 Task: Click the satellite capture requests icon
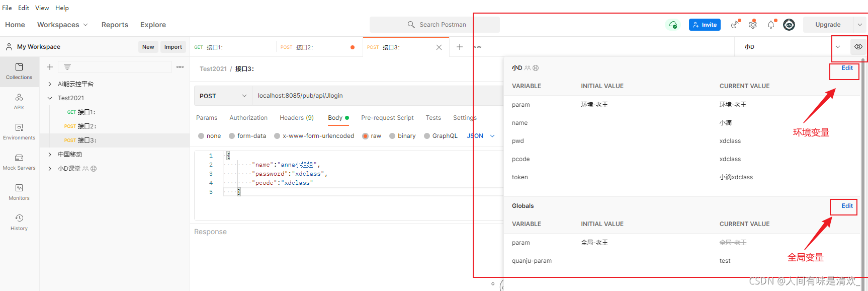735,24
